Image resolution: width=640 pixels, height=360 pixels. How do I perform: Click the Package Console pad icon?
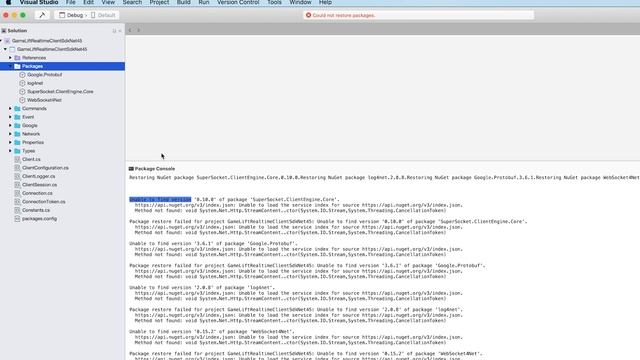(131, 169)
